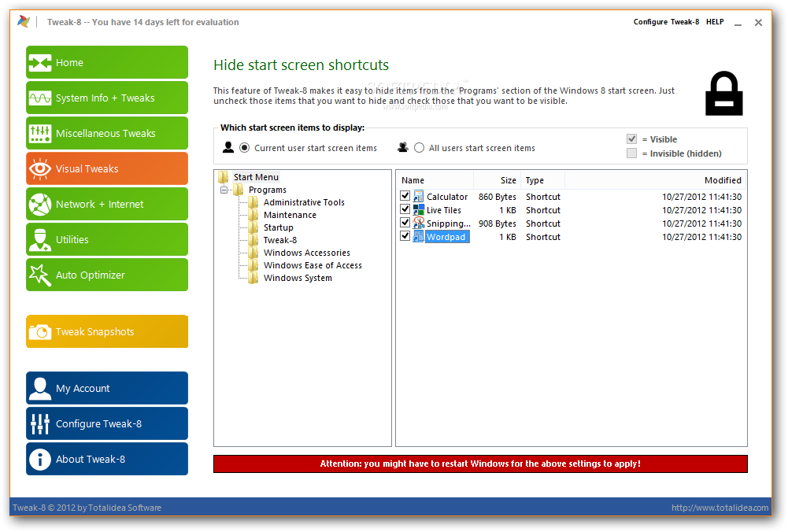The height and width of the screenshot is (532, 788).
Task: Sort list by Name column header
Action: pyautogui.click(x=435, y=180)
